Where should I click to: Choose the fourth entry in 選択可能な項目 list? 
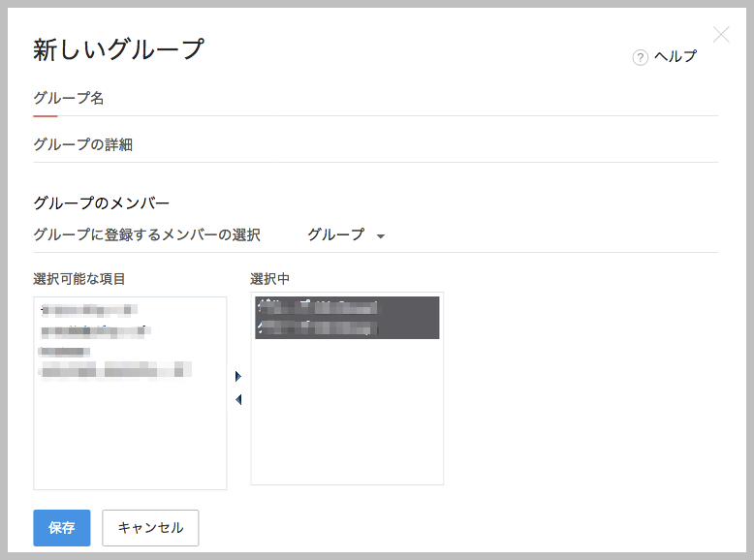click(x=114, y=369)
